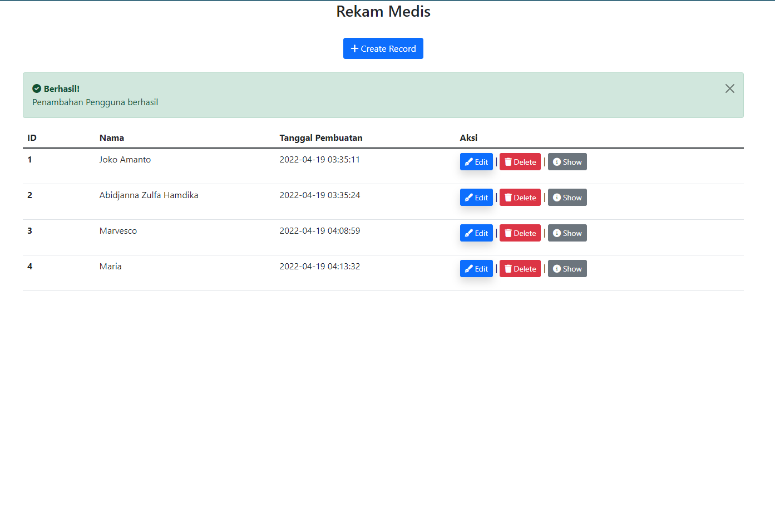775x532 pixels.
Task: Click the pencil icon on Maria's Edit button
Action: point(468,268)
